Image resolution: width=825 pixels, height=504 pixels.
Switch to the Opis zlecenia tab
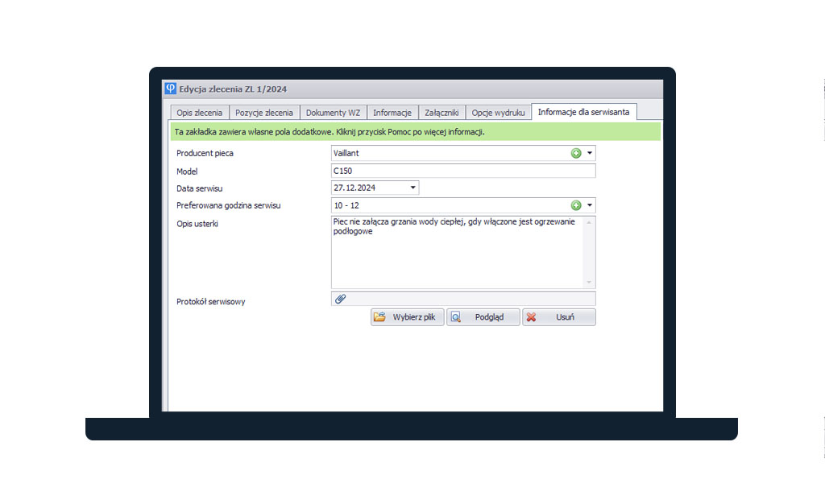(199, 112)
